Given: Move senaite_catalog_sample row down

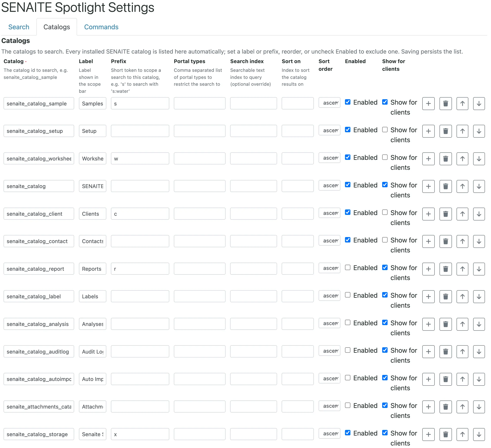Looking at the screenshot, I should point(479,103).
